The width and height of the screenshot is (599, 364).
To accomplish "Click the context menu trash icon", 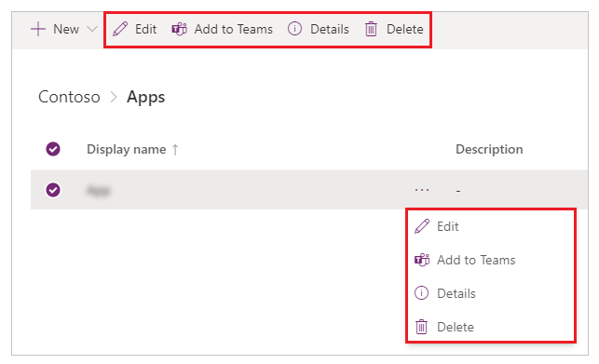I will [421, 327].
